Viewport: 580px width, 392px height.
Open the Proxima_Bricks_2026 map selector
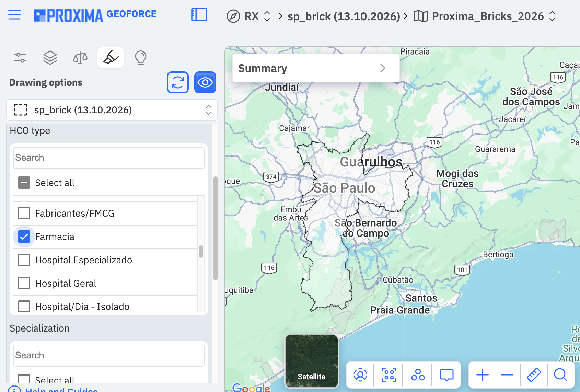pyautogui.click(x=485, y=16)
